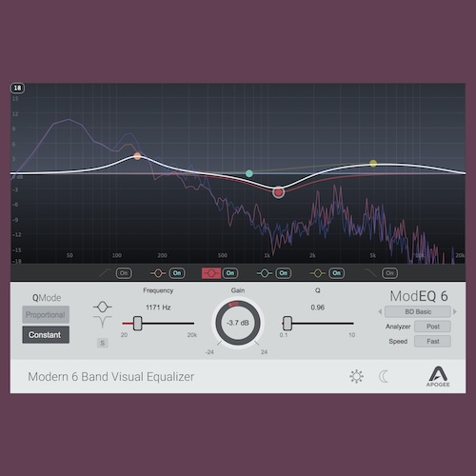
Task: Click the -3.7 dB gain readout
Action: (x=238, y=323)
